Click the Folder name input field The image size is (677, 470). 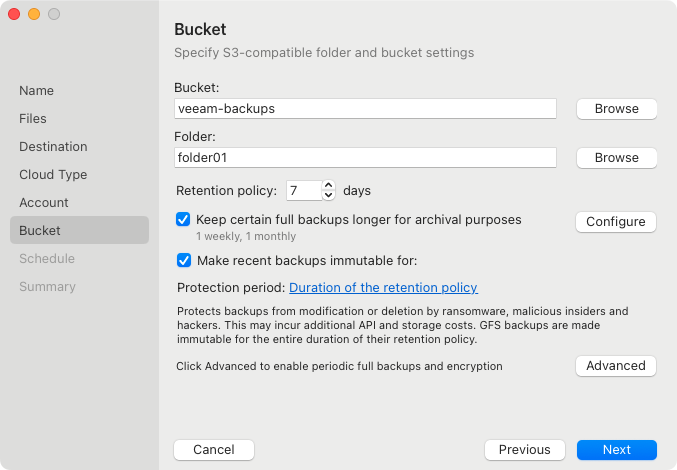[365, 157]
